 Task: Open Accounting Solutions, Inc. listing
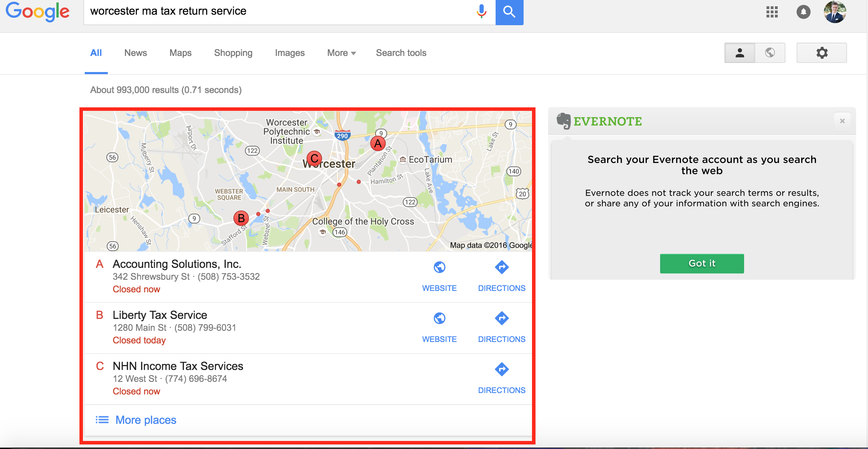[x=177, y=264]
